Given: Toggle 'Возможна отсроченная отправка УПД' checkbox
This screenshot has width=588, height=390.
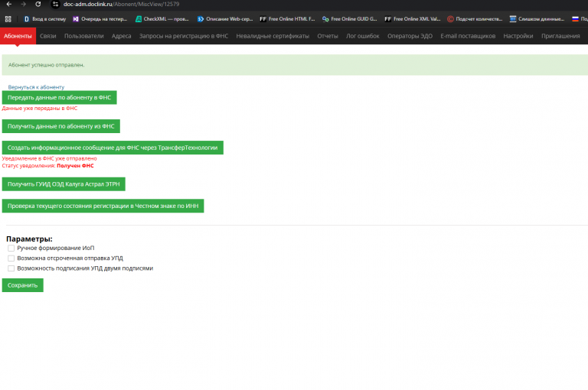Looking at the screenshot, I should tap(11, 258).
